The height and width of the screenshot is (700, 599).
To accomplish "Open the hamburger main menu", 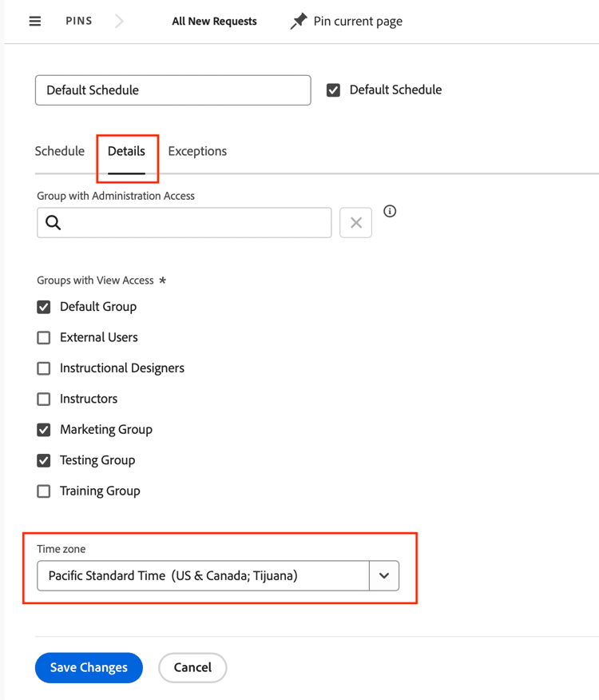I will 34,22.
